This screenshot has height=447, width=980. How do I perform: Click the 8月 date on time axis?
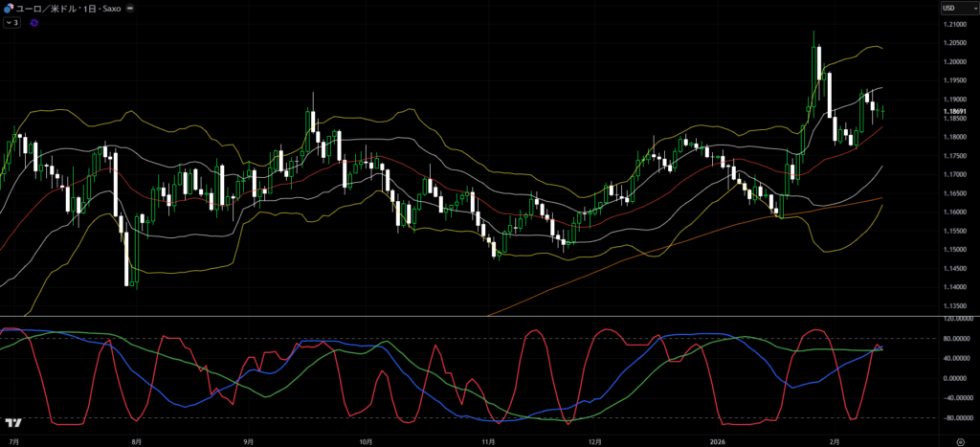[137, 441]
